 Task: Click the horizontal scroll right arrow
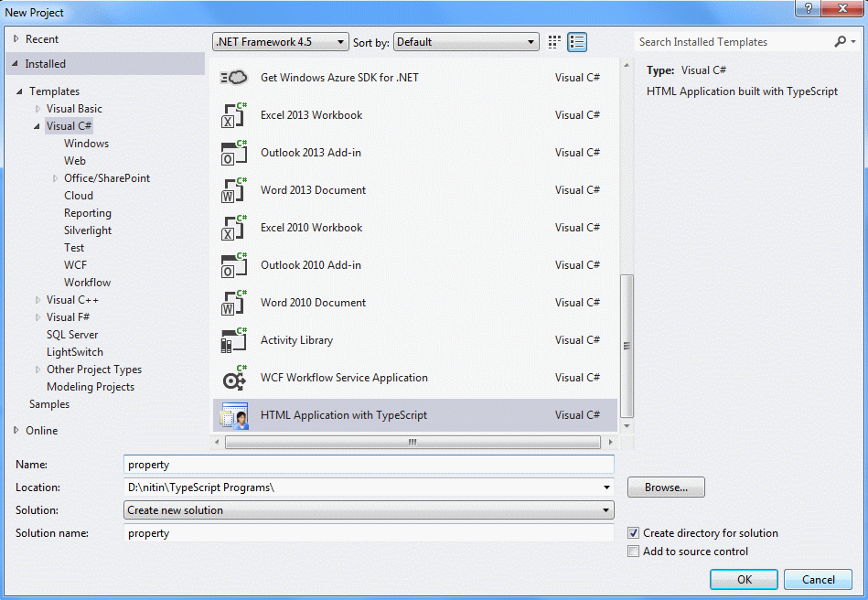[x=610, y=442]
